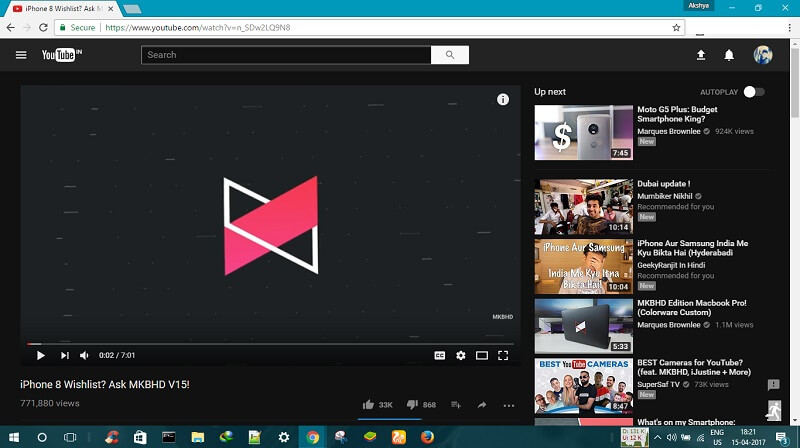Open a new browser tab
This screenshot has height=448, width=800.
click(x=132, y=9)
